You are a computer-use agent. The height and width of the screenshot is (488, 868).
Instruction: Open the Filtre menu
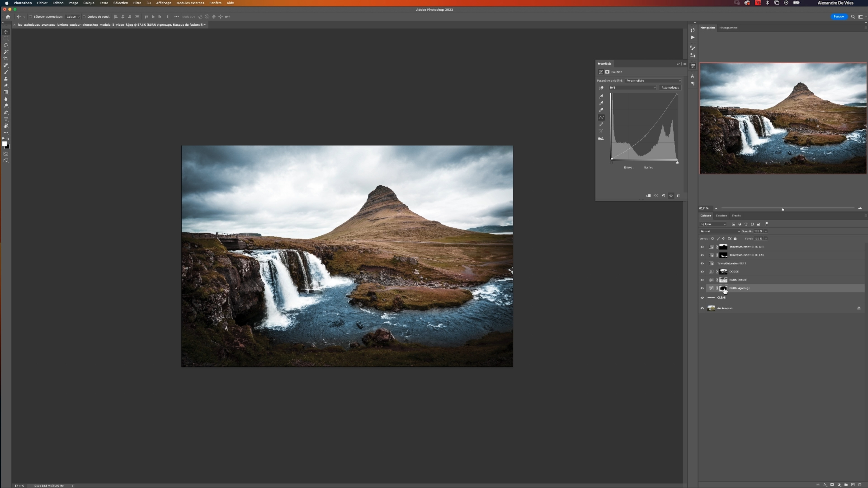[137, 3]
